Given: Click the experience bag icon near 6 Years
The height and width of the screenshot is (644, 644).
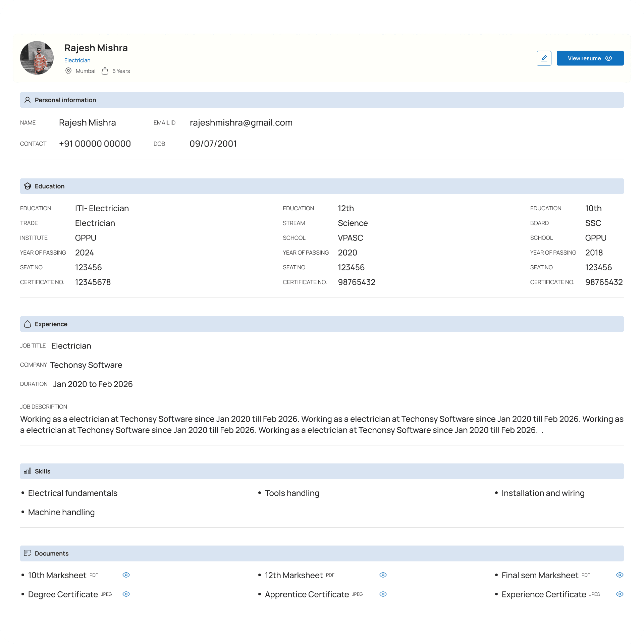Looking at the screenshot, I should pos(105,71).
